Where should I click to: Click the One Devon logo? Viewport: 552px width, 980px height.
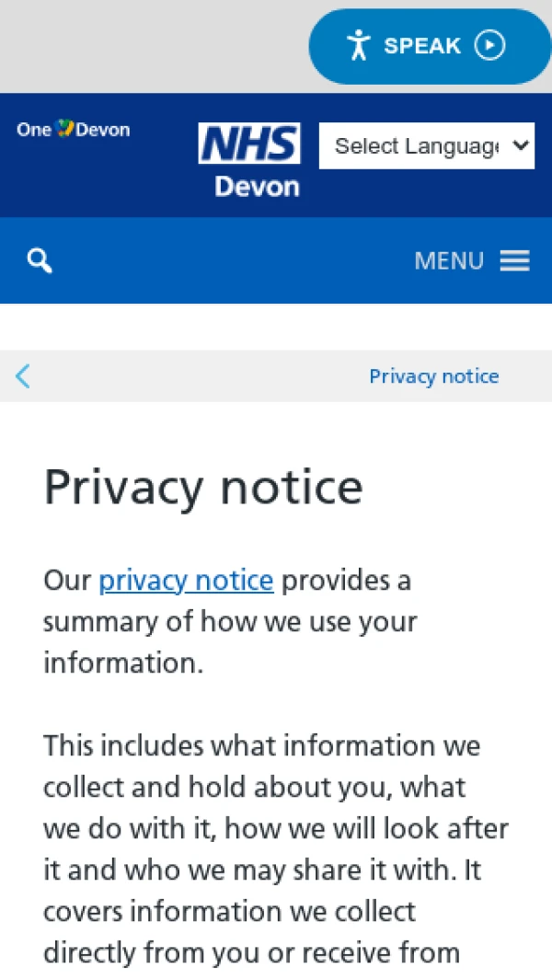(x=74, y=130)
